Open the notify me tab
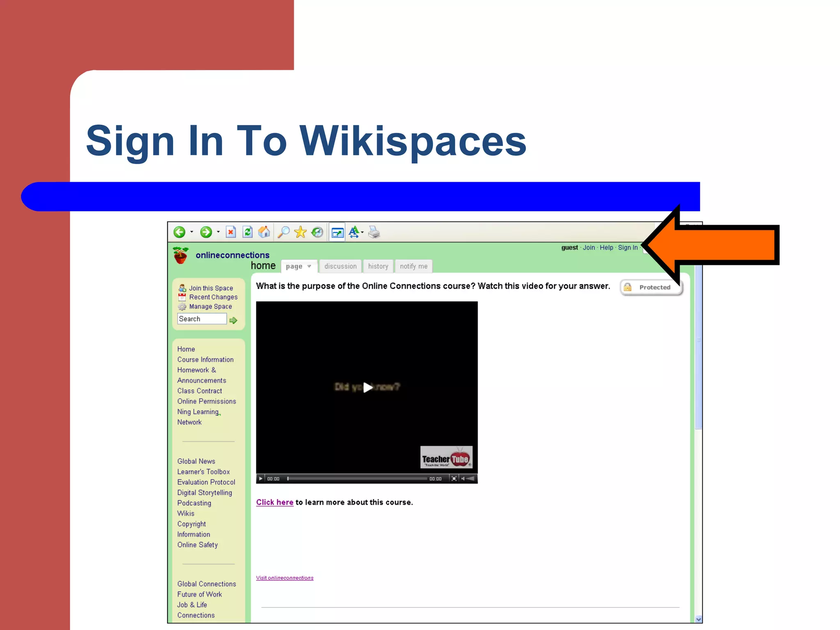The width and height of the screenshot is (840, 630). click(413, 266)
